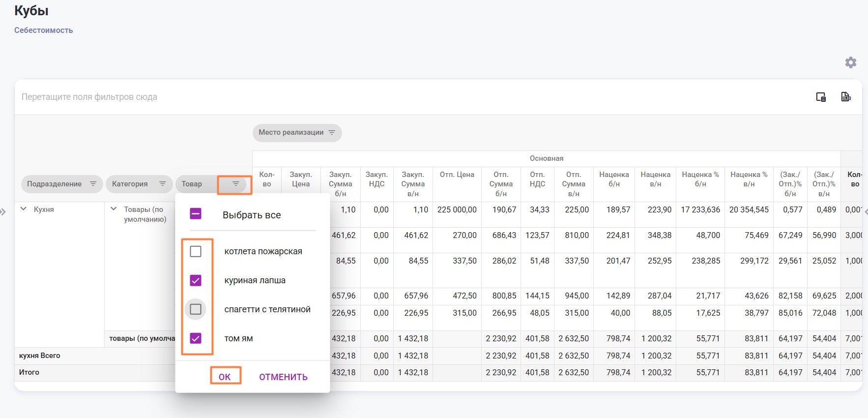Uncheck the том ям checkbox
The height and width of the screenshot is (418, 868).
pyautogui.click(x=196, y=338)
